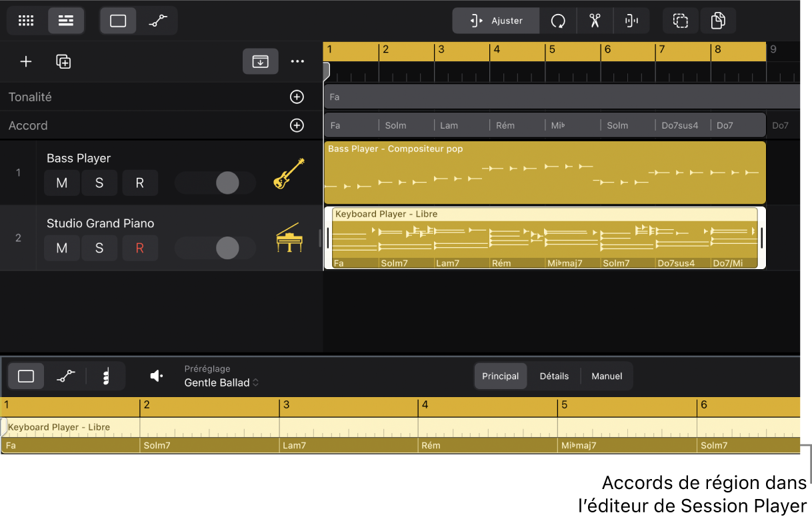The height and width of the screenshot is (521, 812).
Task: Open the track header more options menu
Action: coord(297,62)
